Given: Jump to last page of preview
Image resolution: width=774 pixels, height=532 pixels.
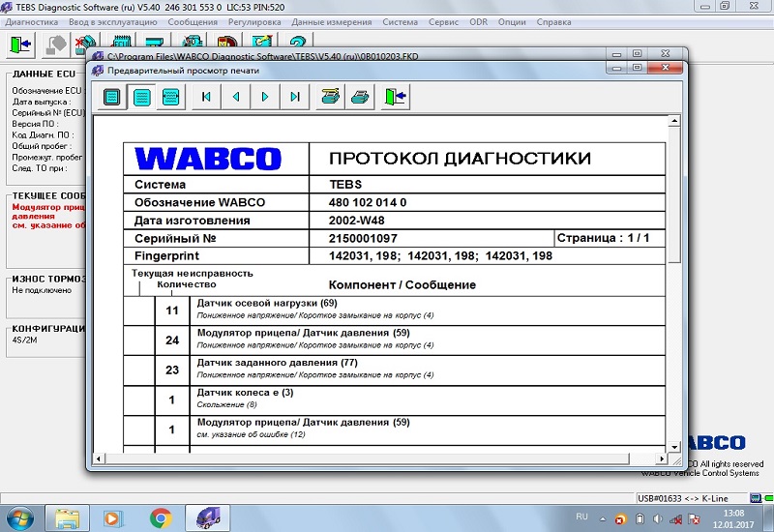Looking at the screenshot, I should 295,97.
